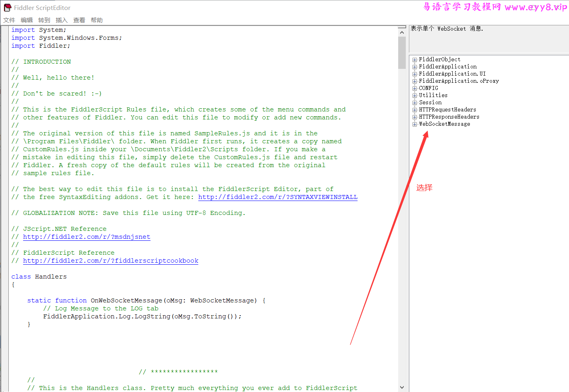Expand the FiddlerObject tree node
Image resolution: width=569 pixels, height=392 pixels.
click(415, 60)
